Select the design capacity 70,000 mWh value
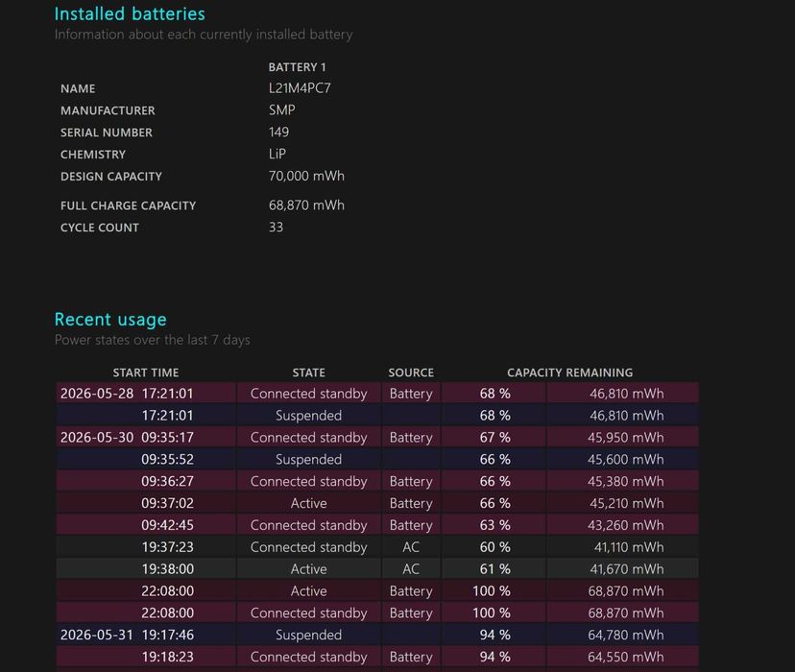This screenshot has height=672, width=795. (306, 176)
